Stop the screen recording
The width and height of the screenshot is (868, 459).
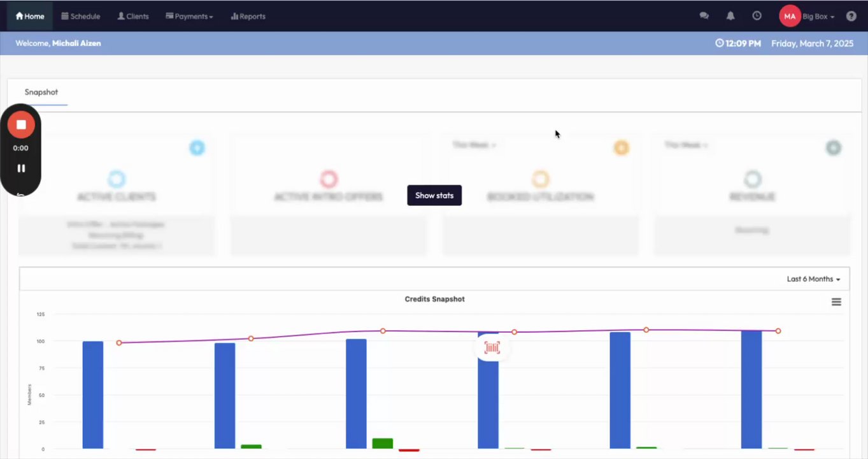tap(21, 124)
